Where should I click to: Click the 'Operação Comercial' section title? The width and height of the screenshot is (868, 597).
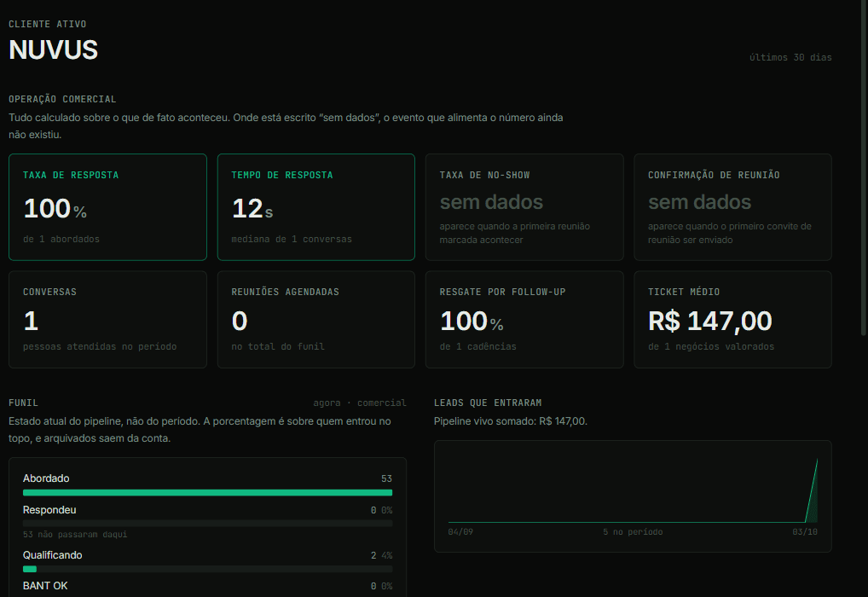pyautogui.click(x=62, y=99)
